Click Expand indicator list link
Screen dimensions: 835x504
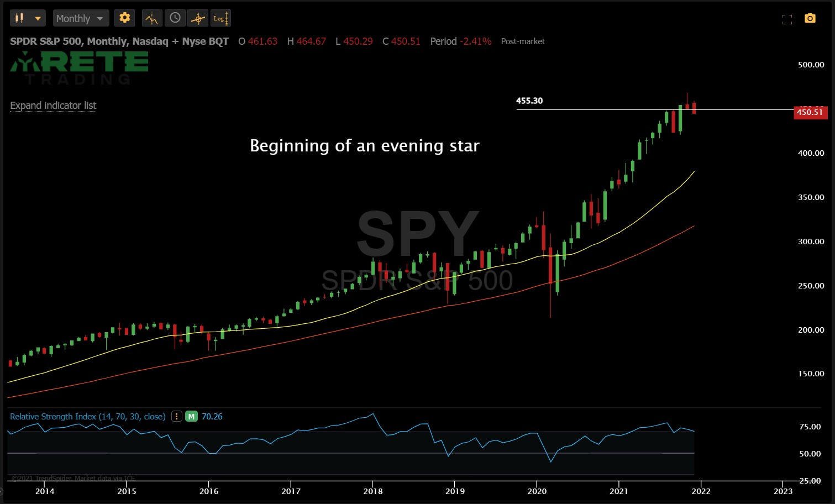click(53, 106)
